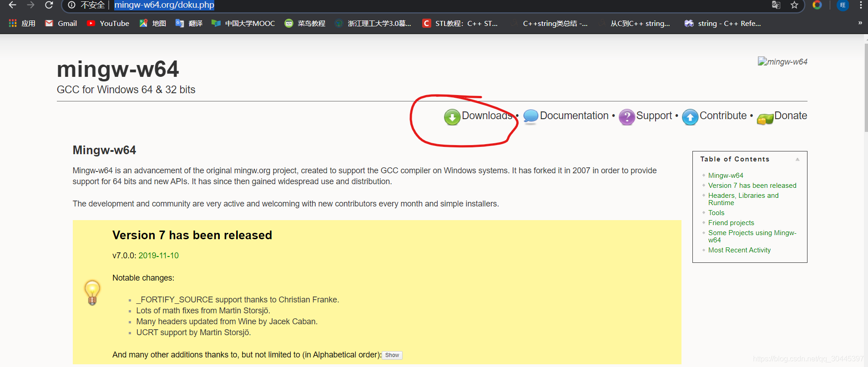Viewport: 868px width, 367px height.
Task: Jump to Friend projects section
Action: pos(731,223)
